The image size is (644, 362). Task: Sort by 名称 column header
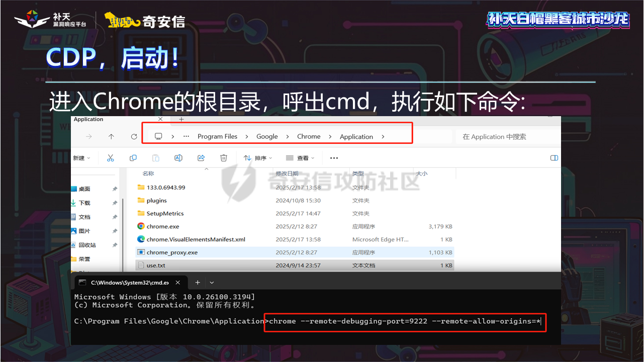(x=148, y=173)
